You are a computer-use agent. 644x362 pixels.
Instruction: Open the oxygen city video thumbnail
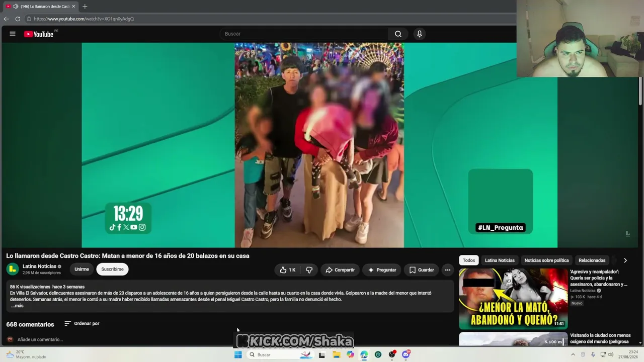coord(513,339)
